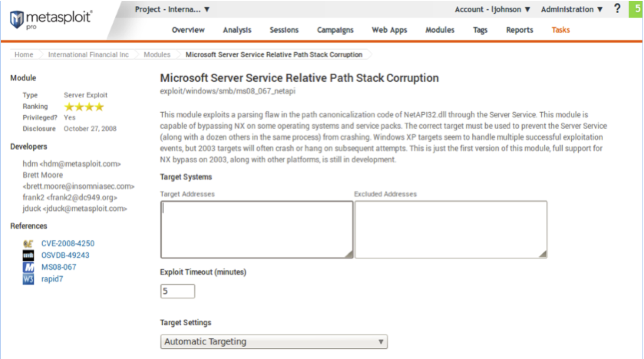Click the green notification count badge
Image resolution: width=644 pixels, height=359 pixels.
pos(637,9)
